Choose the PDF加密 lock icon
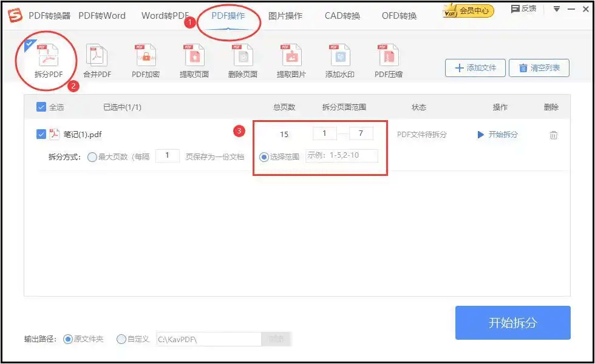Viewport: 595px width, 364px height. [x=146, y=58]
